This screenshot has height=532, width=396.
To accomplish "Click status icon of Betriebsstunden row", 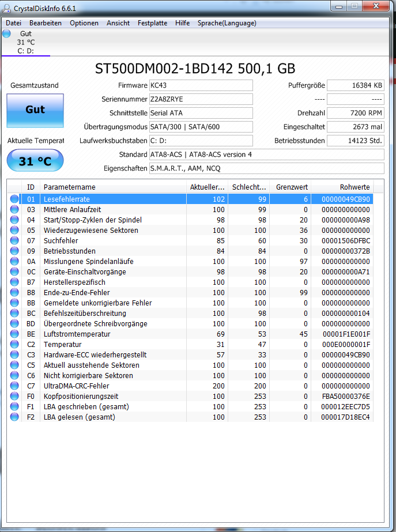I will [x=14, y=251].
